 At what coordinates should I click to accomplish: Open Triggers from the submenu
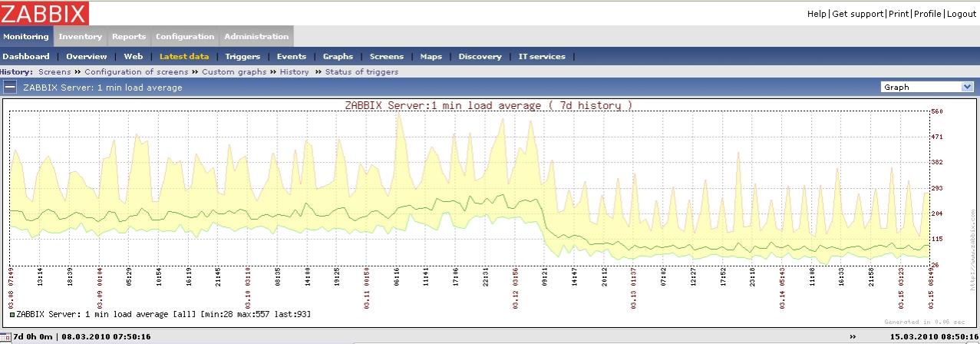tap(243, 57)
